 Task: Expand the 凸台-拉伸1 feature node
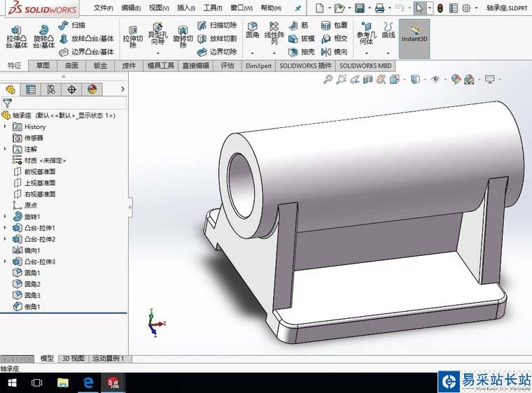[x=6, y=228]
